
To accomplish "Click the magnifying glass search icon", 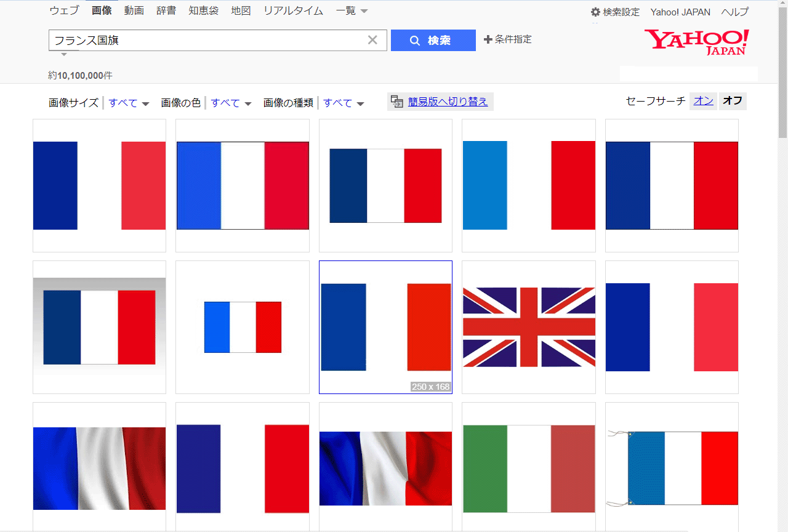I will (415, 40).
